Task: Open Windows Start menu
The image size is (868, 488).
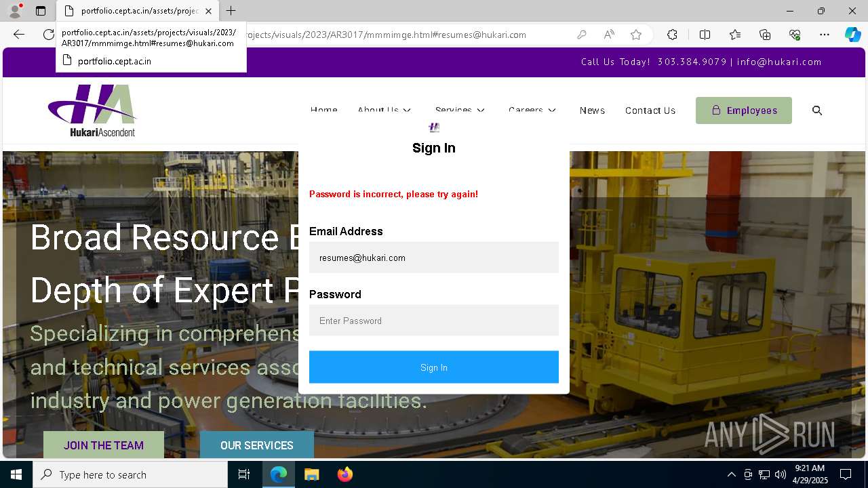Action: [x=16, y=474]
